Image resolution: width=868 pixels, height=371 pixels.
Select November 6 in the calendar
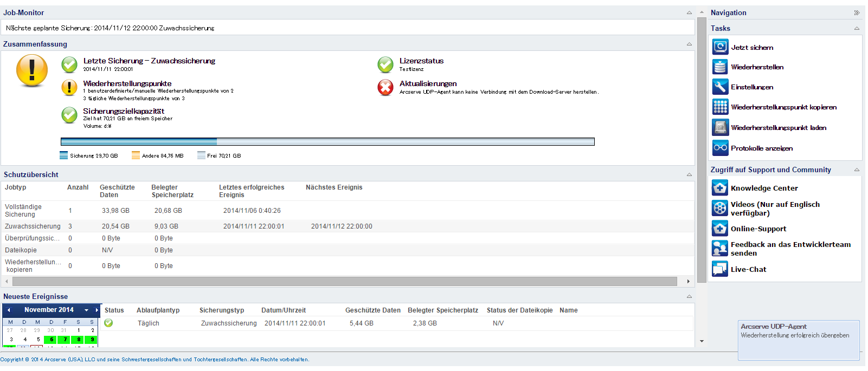pyautogui.click(x=52, y=340)
